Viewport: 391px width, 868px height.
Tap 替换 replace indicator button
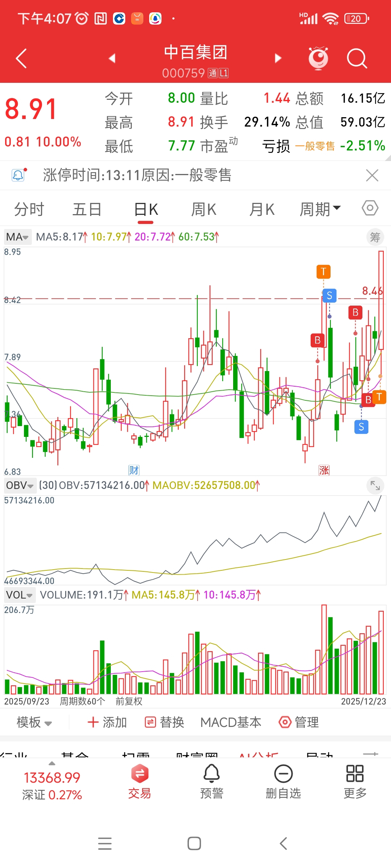click(164, 722)
